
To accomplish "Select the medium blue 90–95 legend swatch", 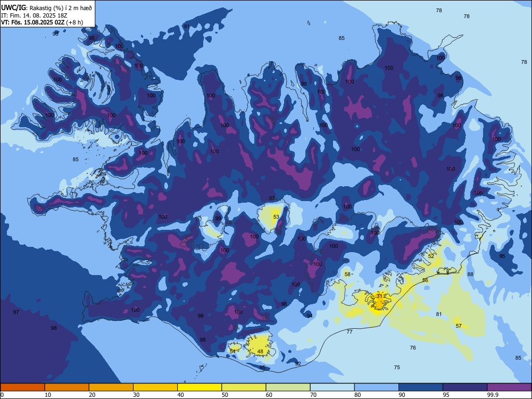I will click(x=421, y=387).
